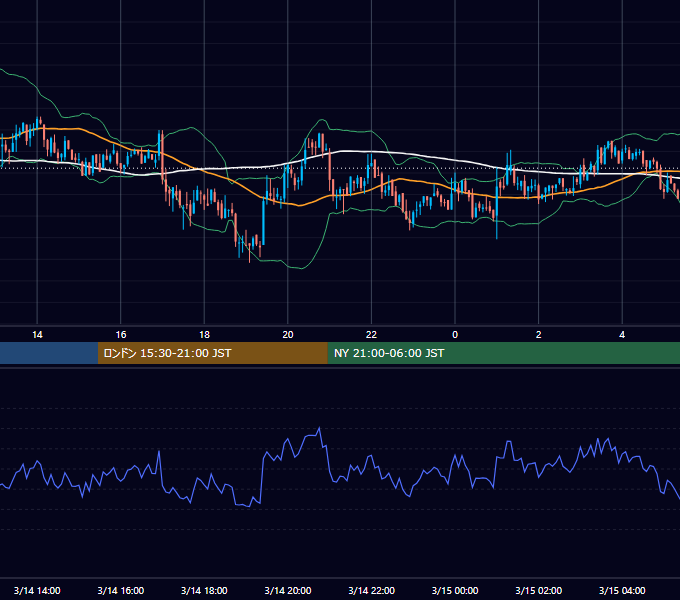Click the NY 21:00-06:00 JST session bar
This screenshot has height=600, width=680.
click(503, 353)
